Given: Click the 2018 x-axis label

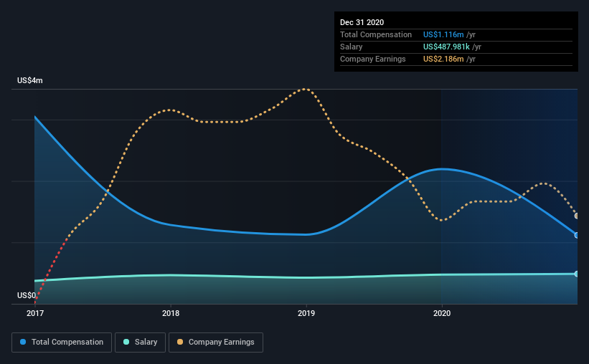Looking at the screenshot, I should [x=171, y=313].
